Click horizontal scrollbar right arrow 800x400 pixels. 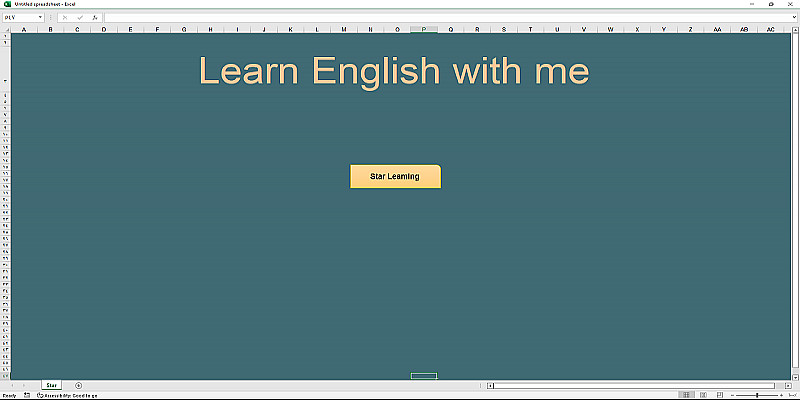788,386
